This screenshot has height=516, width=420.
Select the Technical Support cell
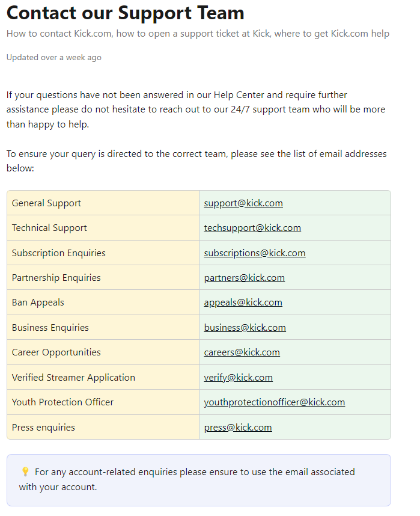(x=103, y=228)
